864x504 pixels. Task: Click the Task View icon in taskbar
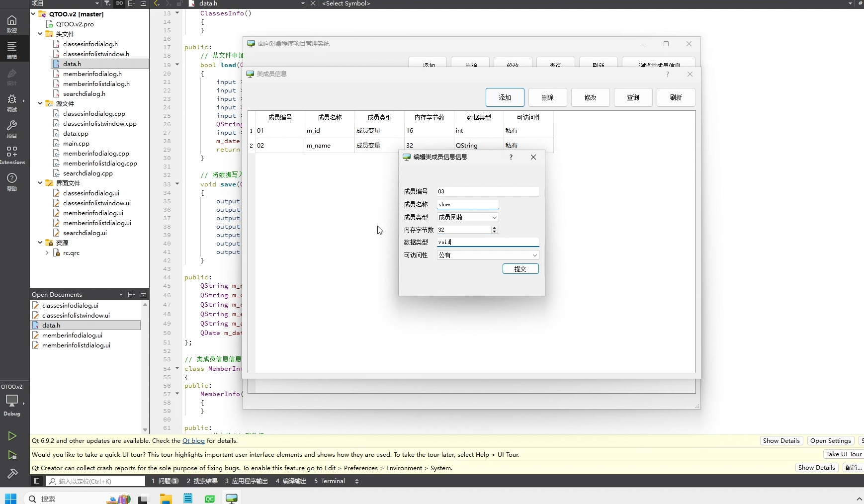143,499
